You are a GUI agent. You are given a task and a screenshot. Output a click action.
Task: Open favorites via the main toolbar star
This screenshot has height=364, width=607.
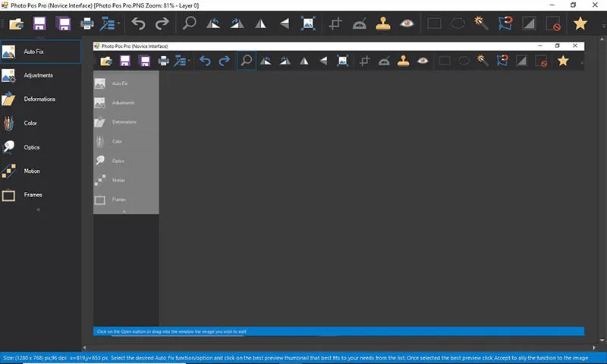(580, 24)
